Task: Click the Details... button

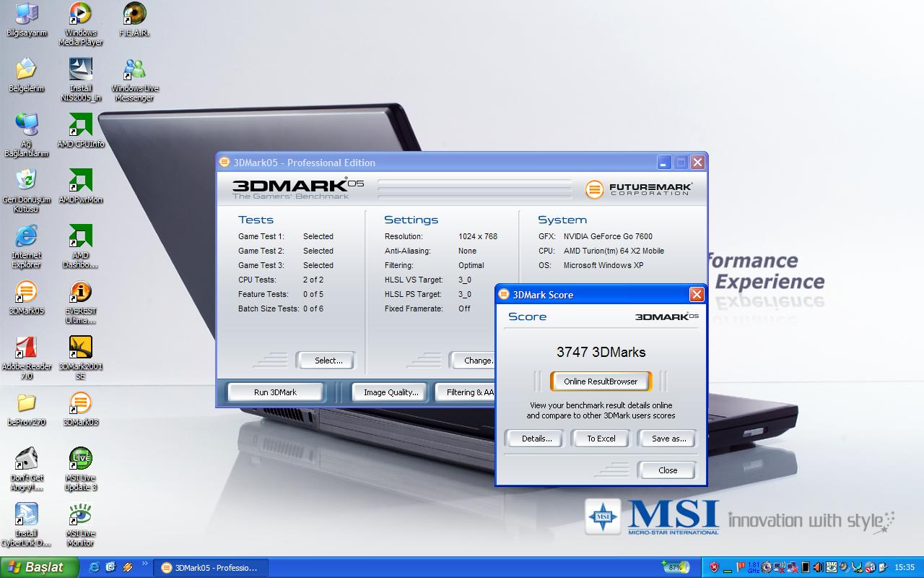Action: 536,439
